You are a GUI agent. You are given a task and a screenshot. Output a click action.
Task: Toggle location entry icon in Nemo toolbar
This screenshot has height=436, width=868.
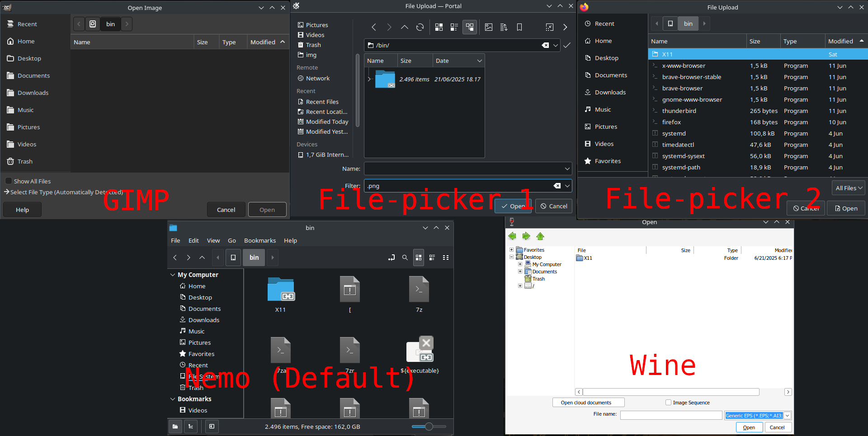pos(392,258)
